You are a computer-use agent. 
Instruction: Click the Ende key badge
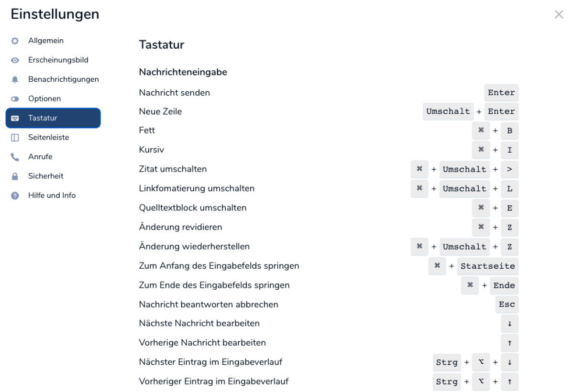(x=504, y=285)
